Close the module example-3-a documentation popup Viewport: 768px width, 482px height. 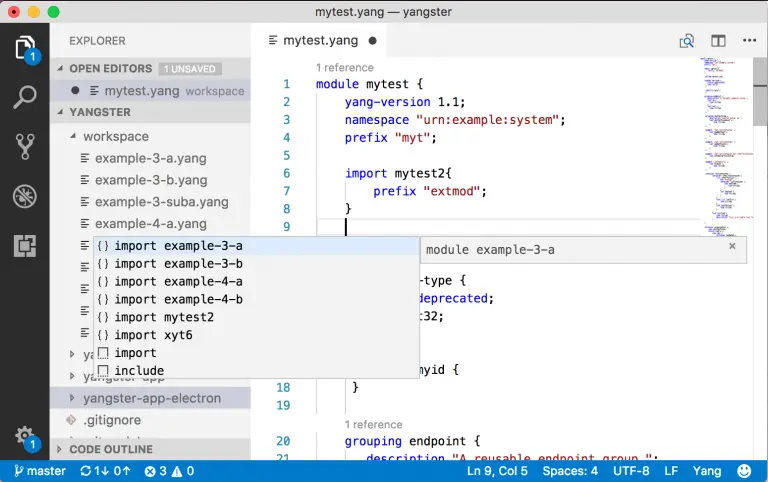tap(732, 246)
